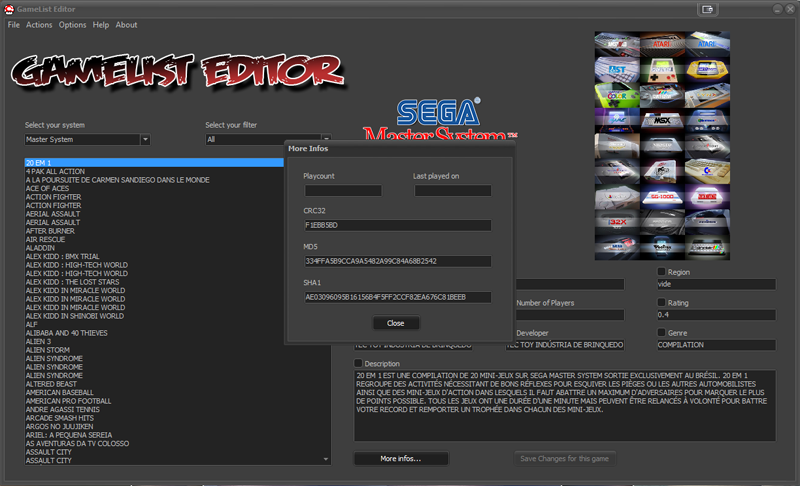Enable the Description checkbox
Viewport: 800px width, 486px height.
(x=358, y=363)
